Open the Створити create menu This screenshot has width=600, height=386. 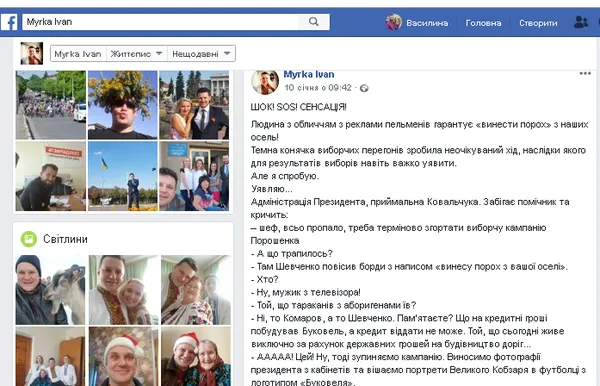tap(538, 23)
